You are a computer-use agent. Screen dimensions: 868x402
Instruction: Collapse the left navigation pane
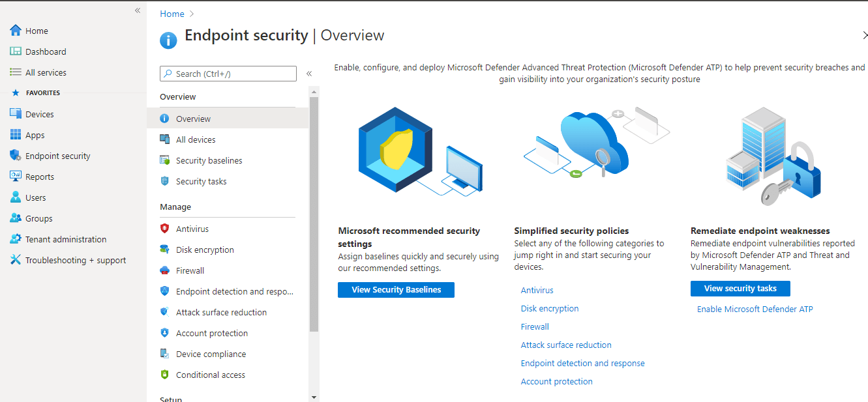point(138,10)
